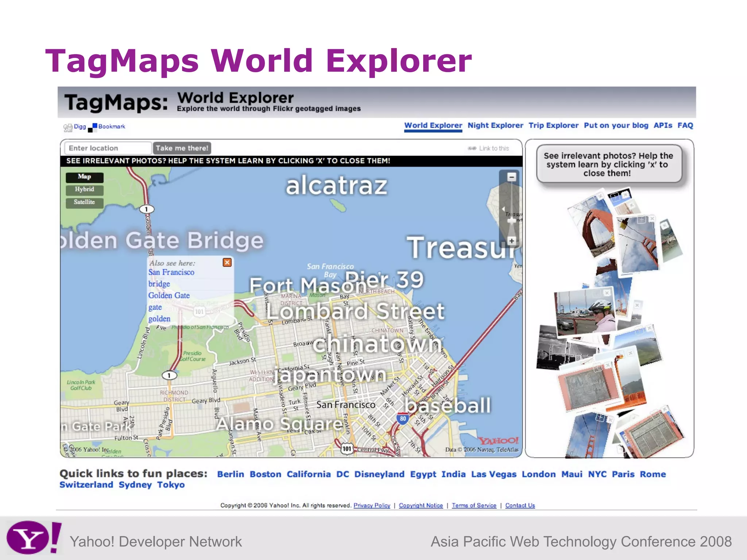Go to Egypt quick link
Image resolution: width=747 pixels, height=560 pixels.
tap(423, 474)
